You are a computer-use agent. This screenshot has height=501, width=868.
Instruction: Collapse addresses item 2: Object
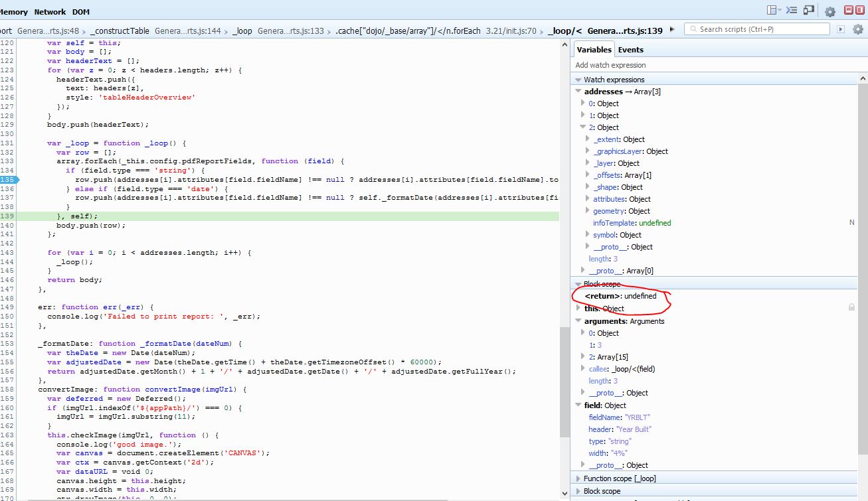584,127
